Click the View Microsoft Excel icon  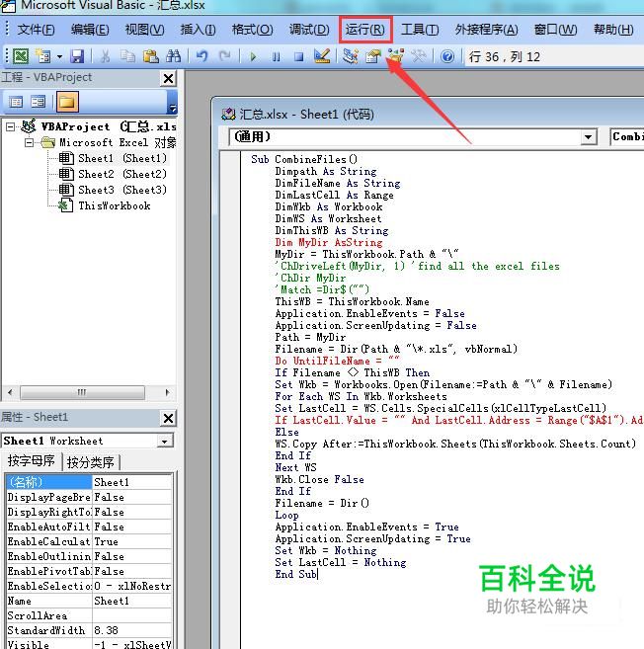point(21,56)
